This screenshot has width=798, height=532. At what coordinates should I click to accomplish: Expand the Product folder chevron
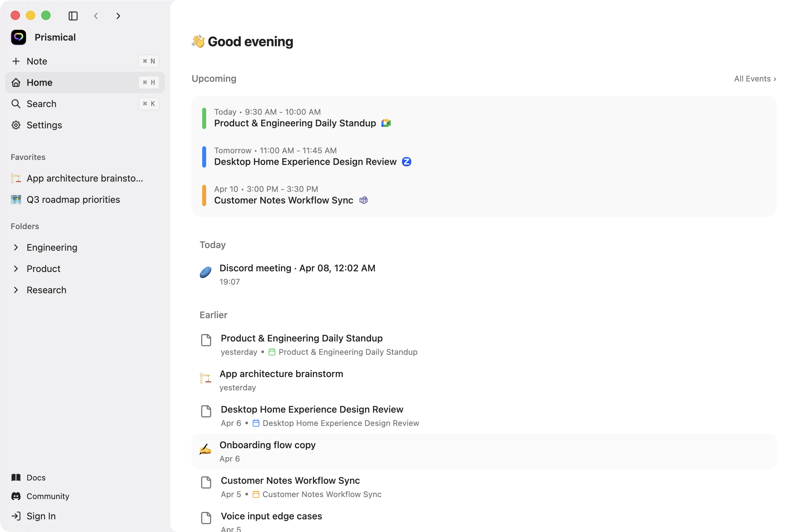[x=16, y=269]
